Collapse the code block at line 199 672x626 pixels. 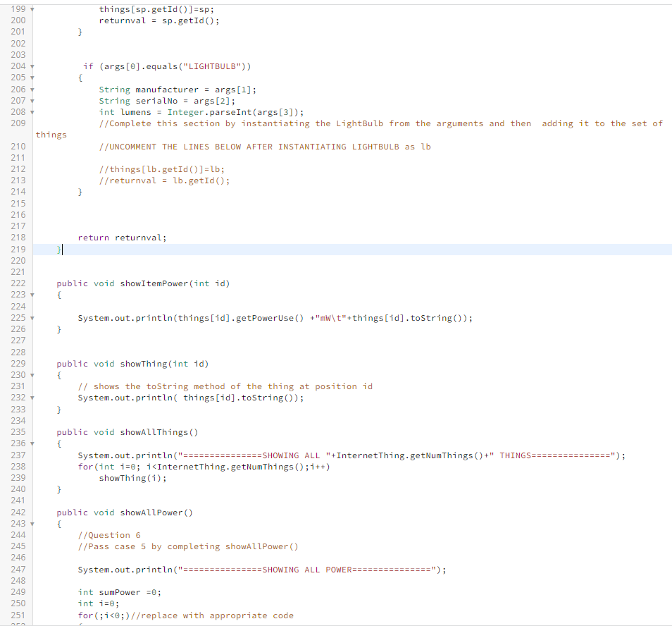[x=31, y=8]
